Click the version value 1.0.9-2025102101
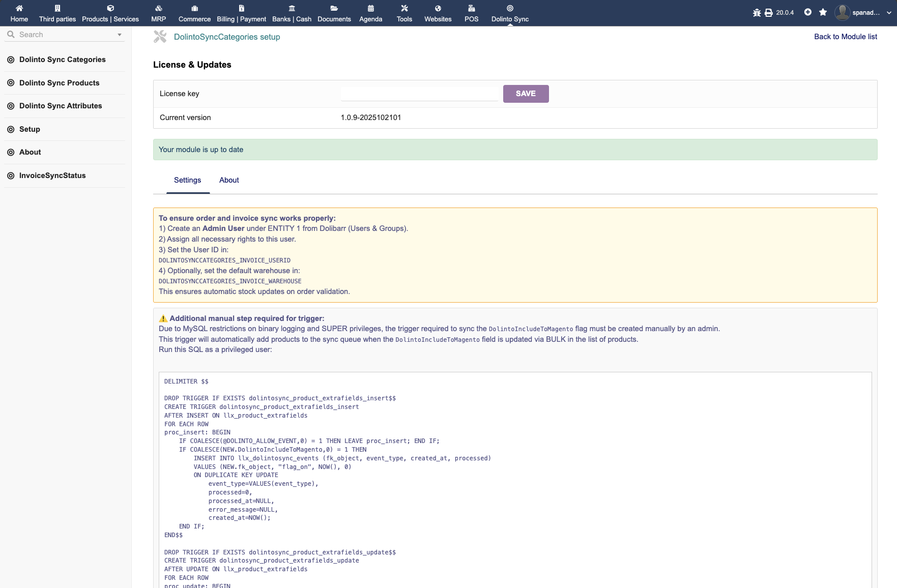 (x=371, y=117)
